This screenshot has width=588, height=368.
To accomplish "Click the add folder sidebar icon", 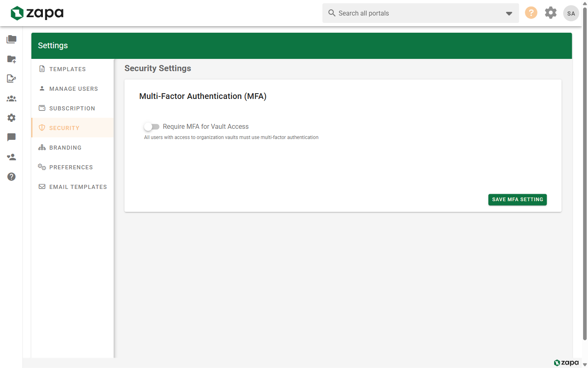I will pyautogui.click(x=11, y=59).
